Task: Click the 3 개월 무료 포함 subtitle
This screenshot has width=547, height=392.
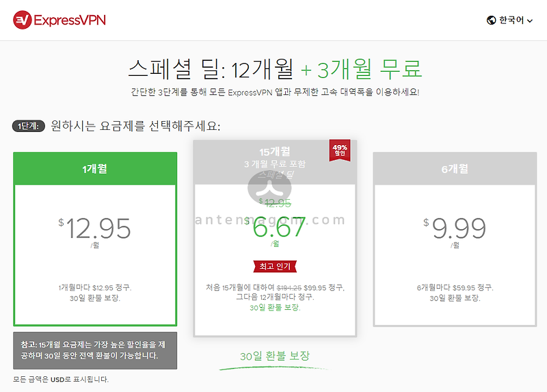Action: [275, 164]
